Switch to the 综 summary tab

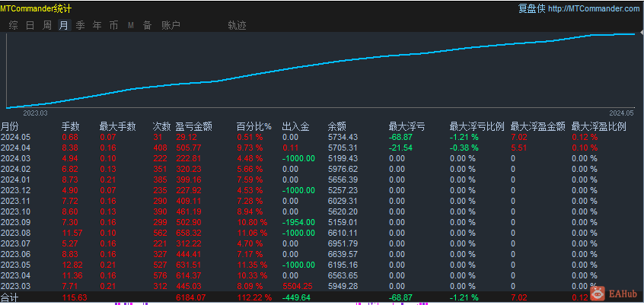13,25
